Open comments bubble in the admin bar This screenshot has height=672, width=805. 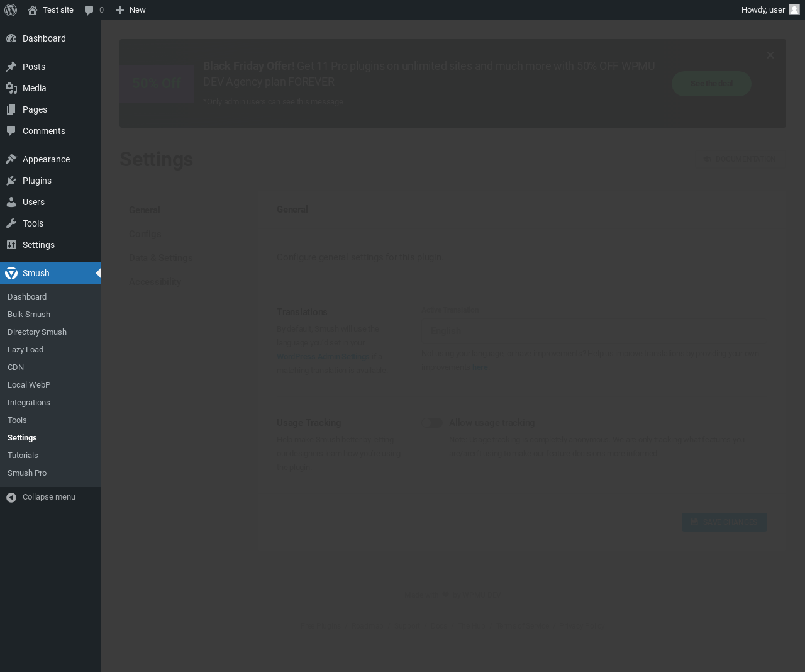pos(89,10)
